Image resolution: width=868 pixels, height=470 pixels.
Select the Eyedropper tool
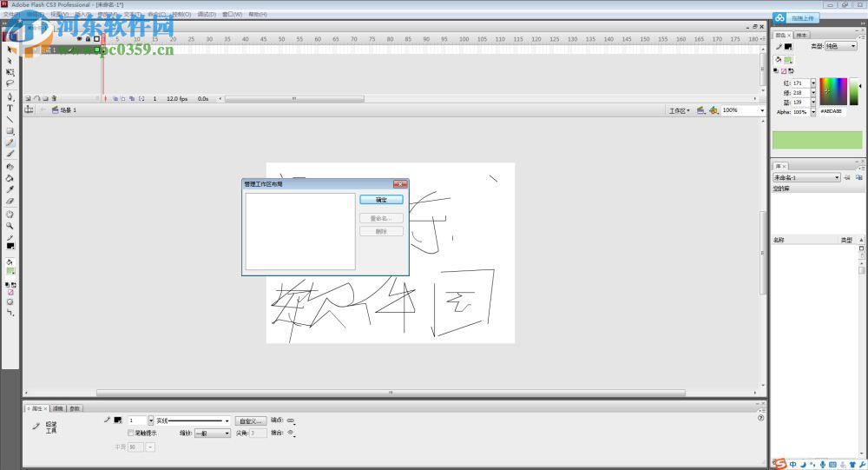point(10,189)
